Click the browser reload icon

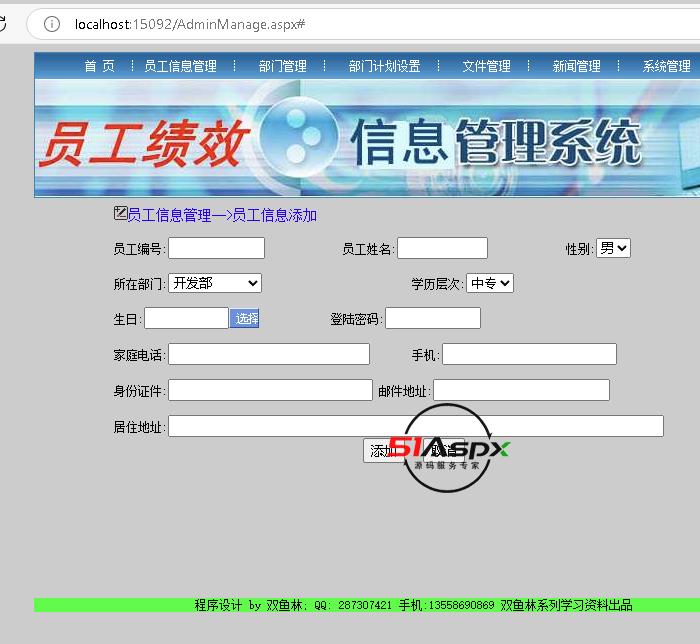3,24
